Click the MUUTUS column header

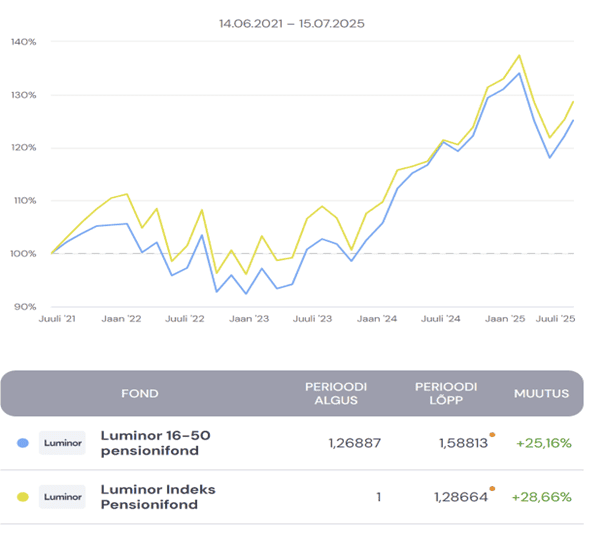pos(541,393)
